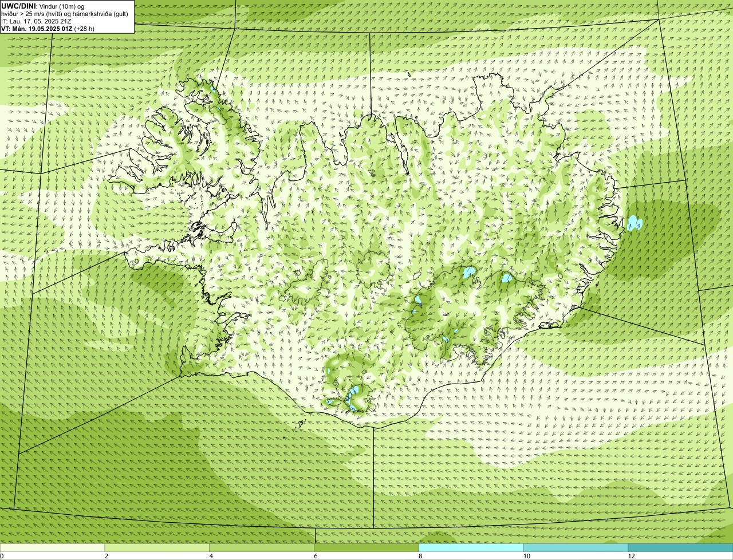Click the legend scale label "2"
Image resolution: width=733 pixels, height=560 pixels.
pos(106,556)
